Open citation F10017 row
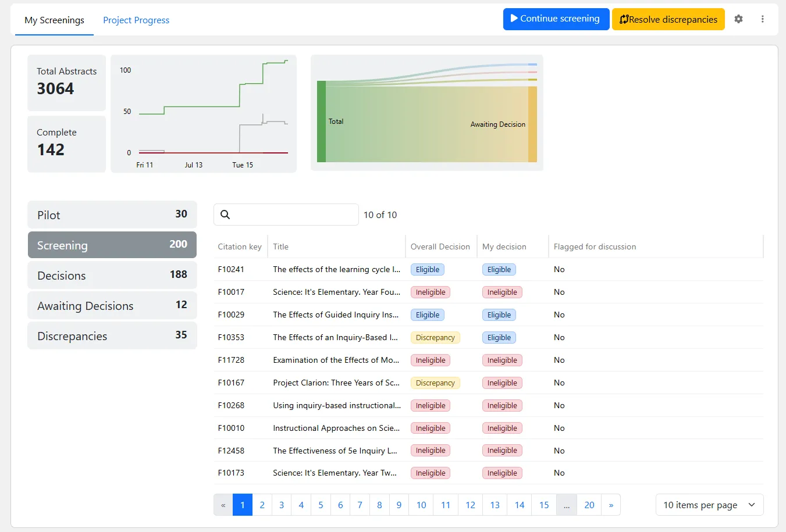The image size is (786, 532). pyautogui.click(x=488, y=292)
